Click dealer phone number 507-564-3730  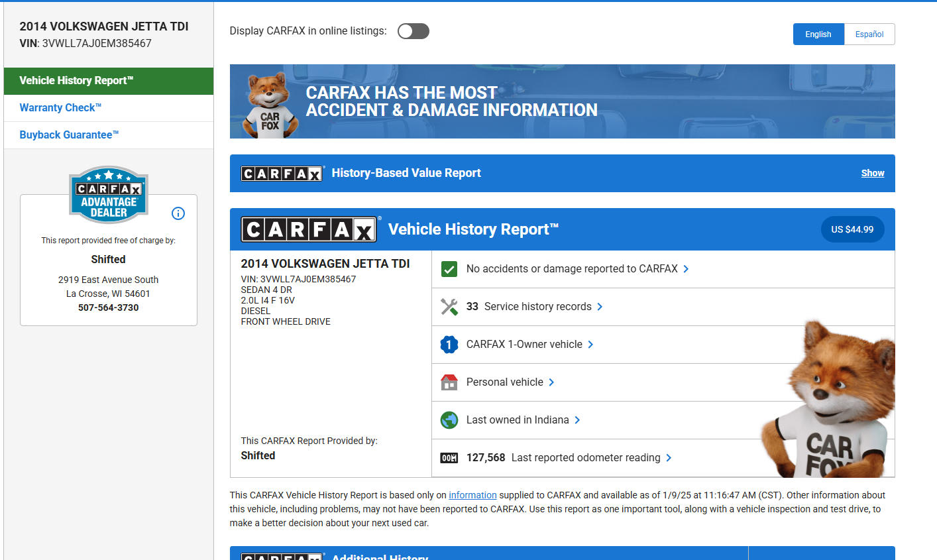click(109, 308)
